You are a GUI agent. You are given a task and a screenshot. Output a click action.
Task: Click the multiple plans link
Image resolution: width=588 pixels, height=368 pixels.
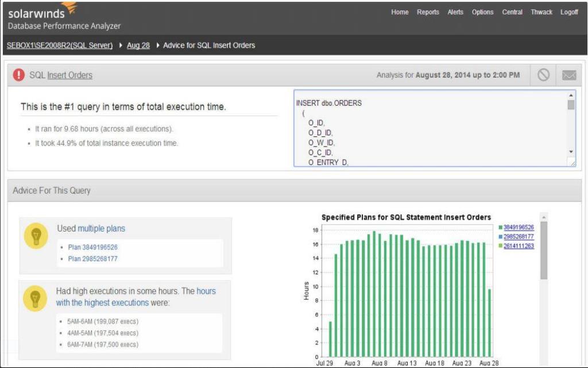tap(101, 229)
